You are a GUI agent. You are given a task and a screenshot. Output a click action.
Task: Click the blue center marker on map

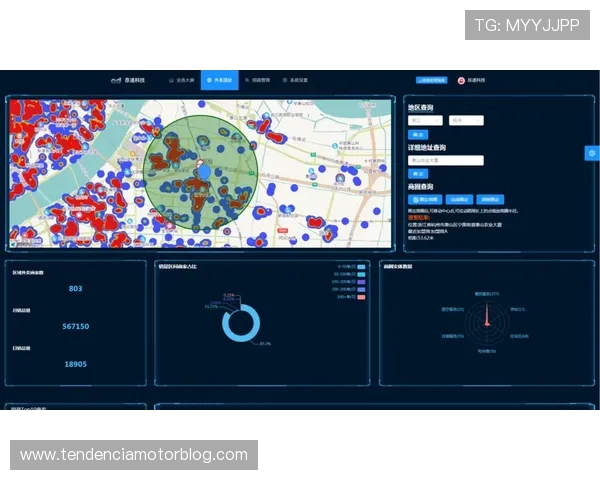pyautogui.click(x=205, y=172)
